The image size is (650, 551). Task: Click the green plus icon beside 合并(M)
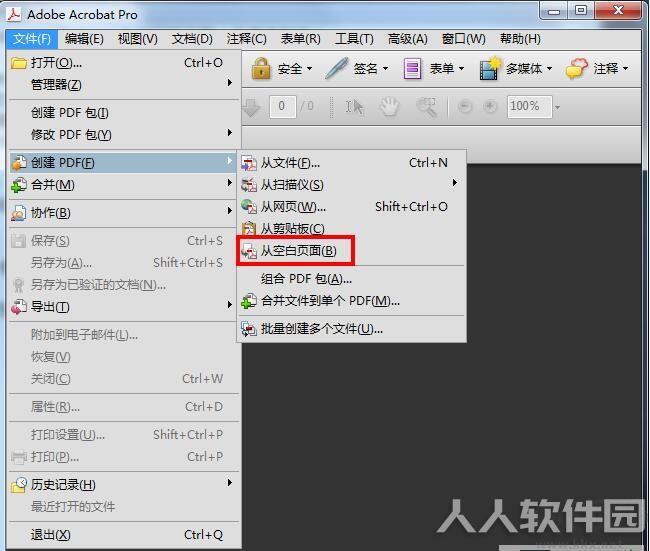coord(19,185)
